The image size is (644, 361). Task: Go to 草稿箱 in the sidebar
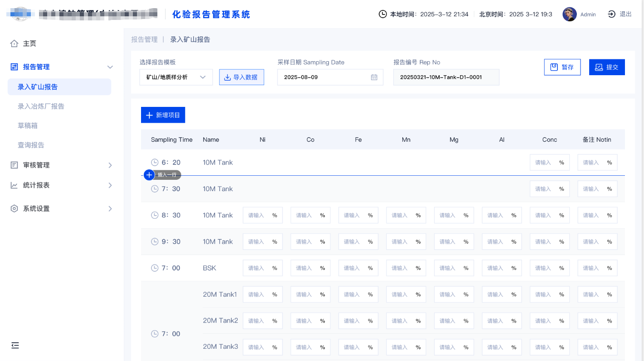pyautogui.click(x=27, y=126)
